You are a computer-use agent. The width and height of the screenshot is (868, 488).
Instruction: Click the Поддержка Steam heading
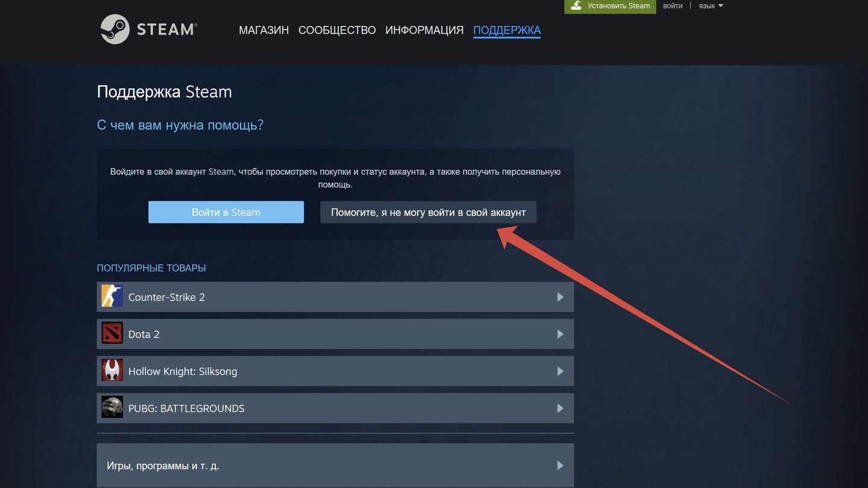click(164, 92)
